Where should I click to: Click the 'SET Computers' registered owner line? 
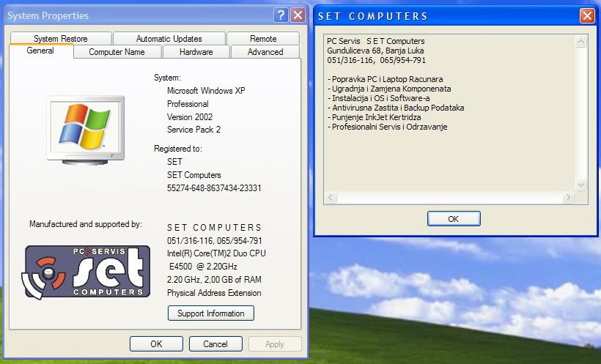pyautogui.click(x=194, y=175)
